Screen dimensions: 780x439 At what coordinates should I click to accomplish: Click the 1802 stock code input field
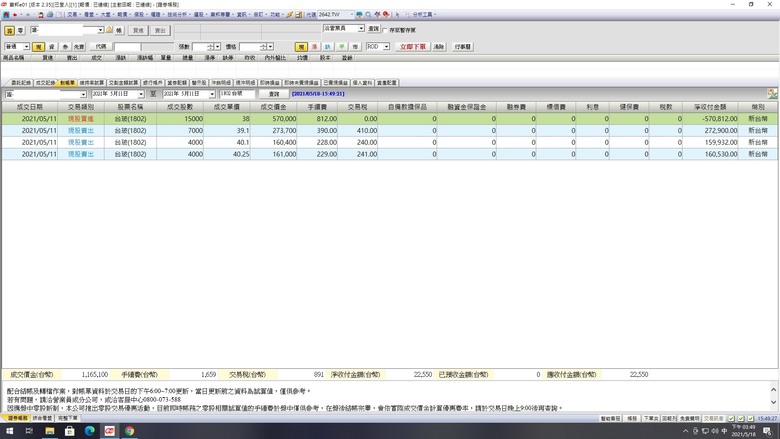[x=237, y=94]
